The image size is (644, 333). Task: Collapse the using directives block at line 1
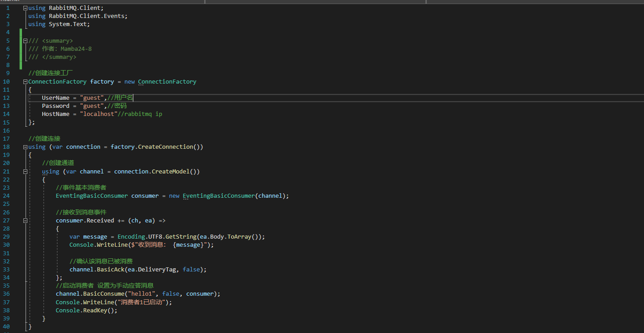point(25,8)
